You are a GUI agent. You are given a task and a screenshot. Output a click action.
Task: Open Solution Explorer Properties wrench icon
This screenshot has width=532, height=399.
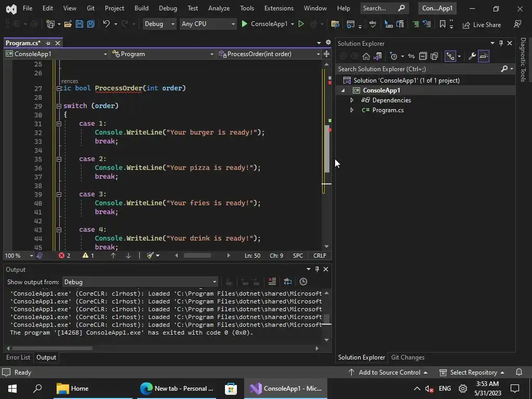472,56
